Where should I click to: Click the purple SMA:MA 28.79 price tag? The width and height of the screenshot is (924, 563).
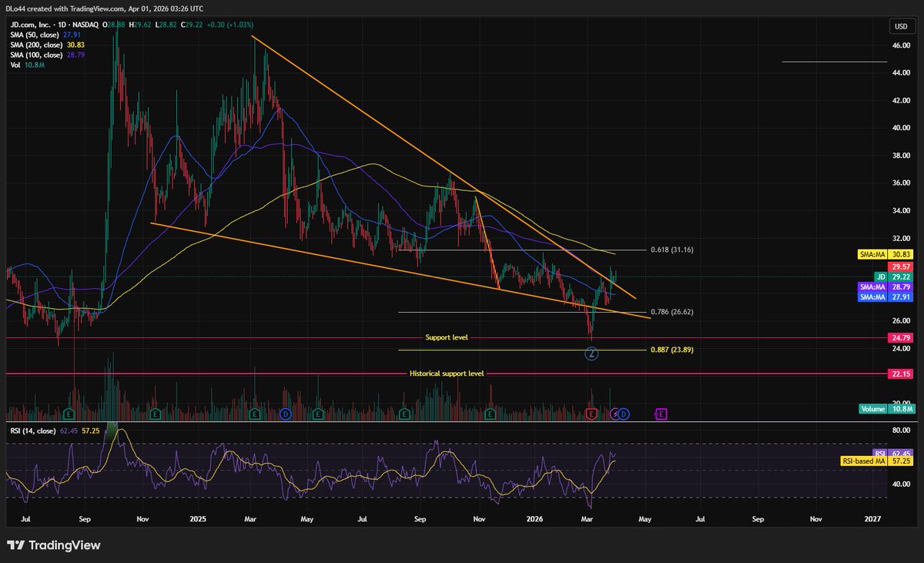[885, 286]
